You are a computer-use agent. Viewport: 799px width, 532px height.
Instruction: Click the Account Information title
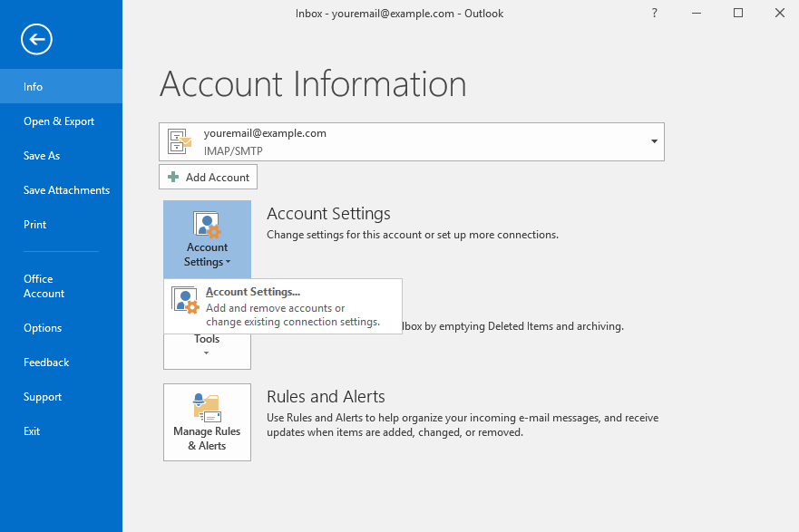(313, 84)
